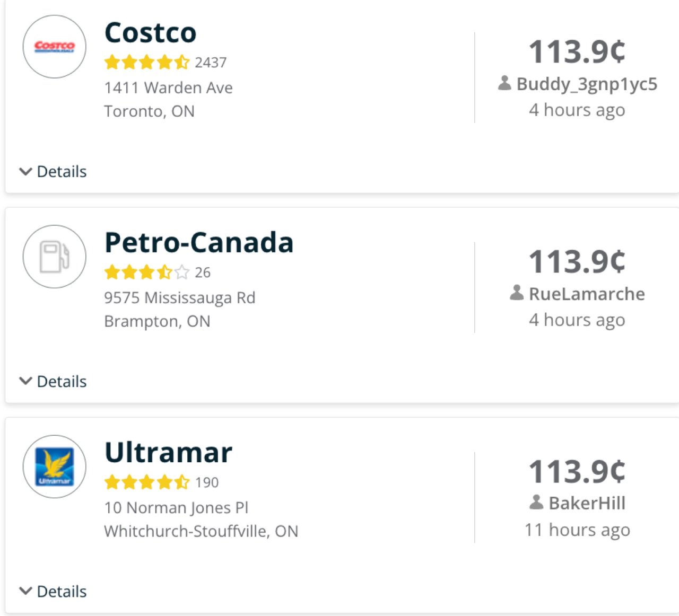Image resolution: width=679 pixels, height=616 pixels.
Task: Open the Costco station name link
Action: 151,33
